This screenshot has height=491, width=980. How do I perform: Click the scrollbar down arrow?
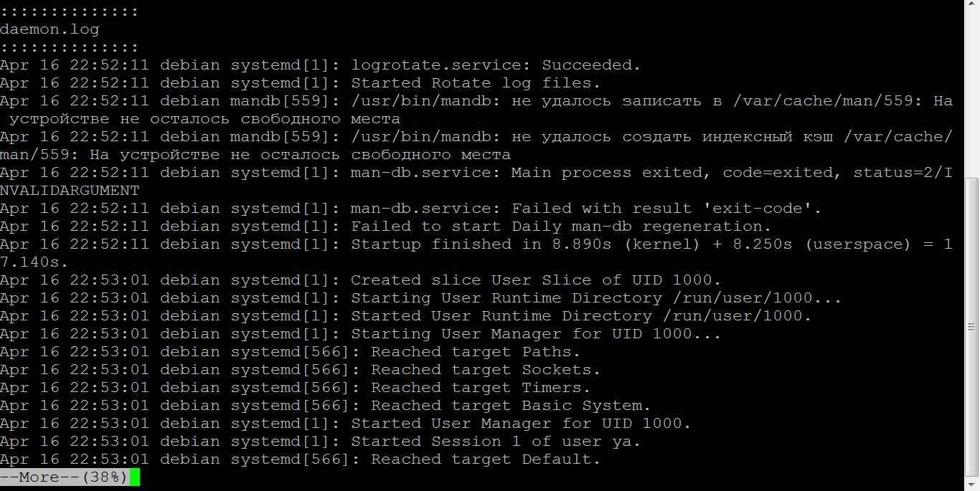[973, 484]
